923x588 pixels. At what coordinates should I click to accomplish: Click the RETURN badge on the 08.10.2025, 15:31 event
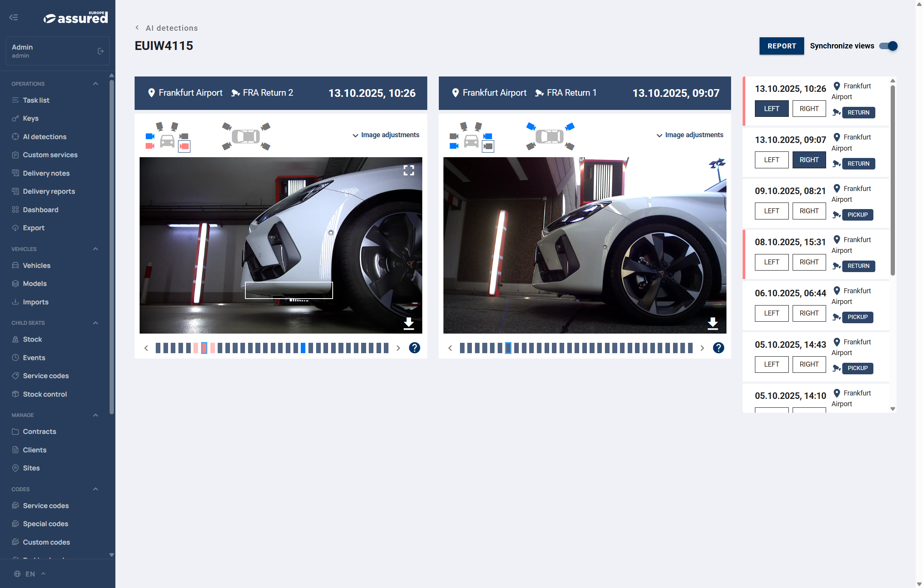click(x=858, y=266)
